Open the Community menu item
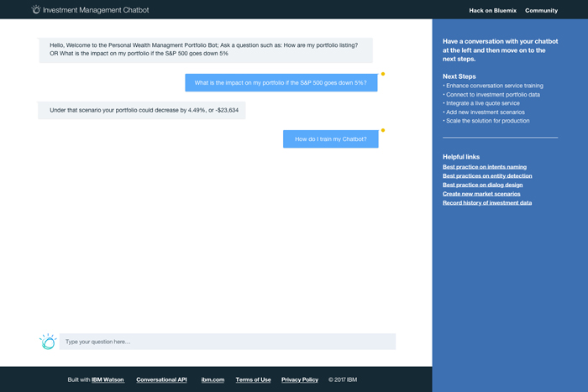This screenshot has width=588, height=392. tap(541, 11)
